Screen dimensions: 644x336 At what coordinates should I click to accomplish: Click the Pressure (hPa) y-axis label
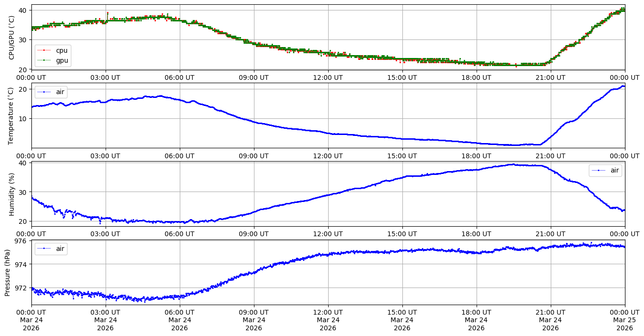pyautogui.click(x=8, y=272)
